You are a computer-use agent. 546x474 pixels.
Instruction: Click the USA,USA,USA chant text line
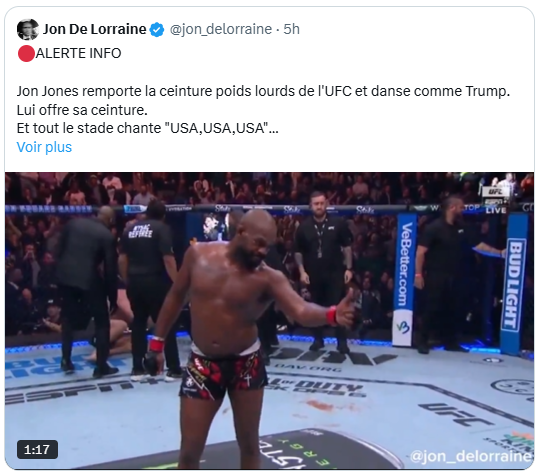tap(148, 129)
